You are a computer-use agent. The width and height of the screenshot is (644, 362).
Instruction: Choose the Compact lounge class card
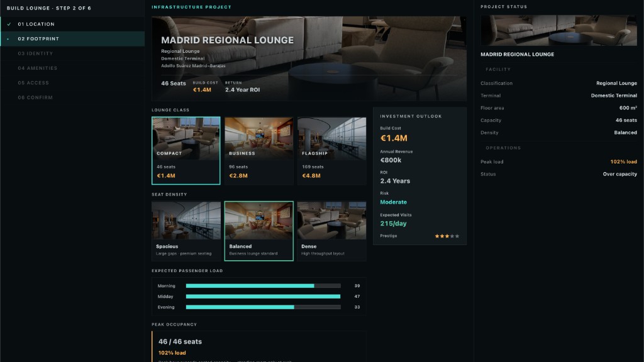point(186,151)
